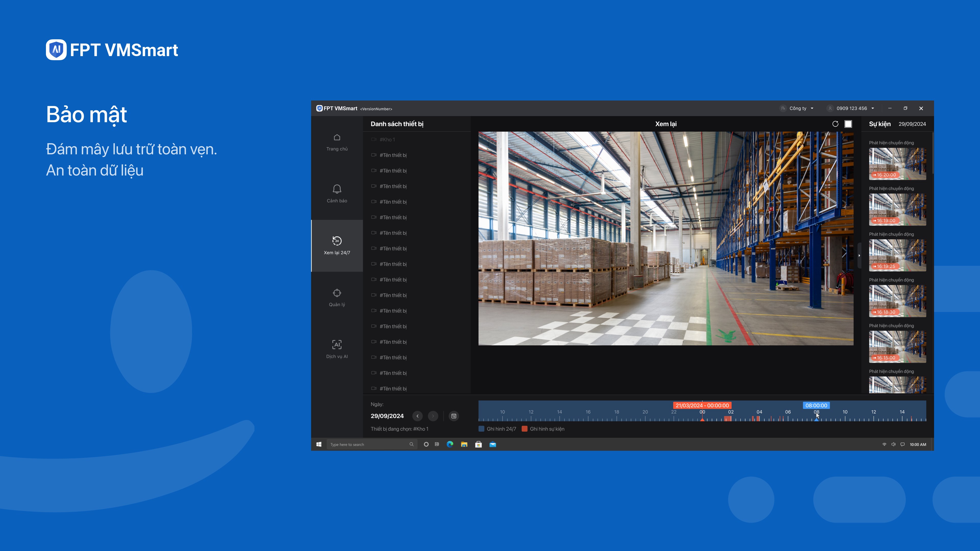980x551 pixels.
Task: Open the 16:19:25 motion event thumbnail
Action: (897, 255)
